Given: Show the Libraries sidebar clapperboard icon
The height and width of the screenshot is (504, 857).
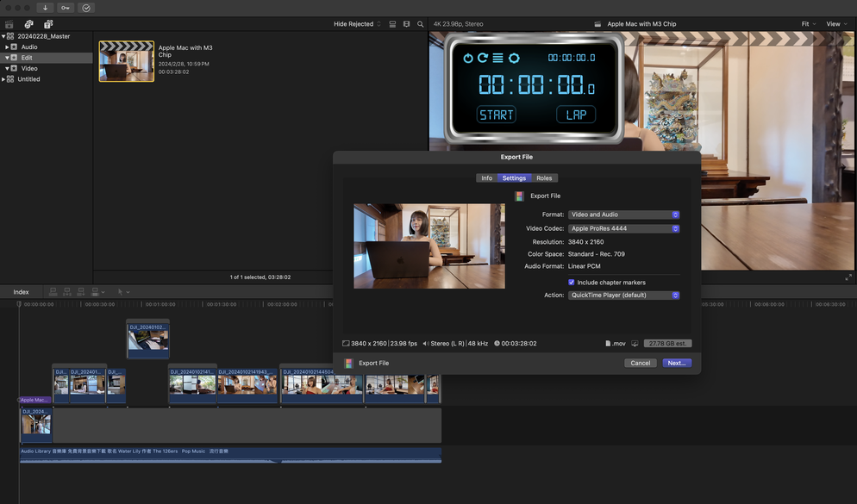Looking at the screenshot, I should (x=9, y=24).
